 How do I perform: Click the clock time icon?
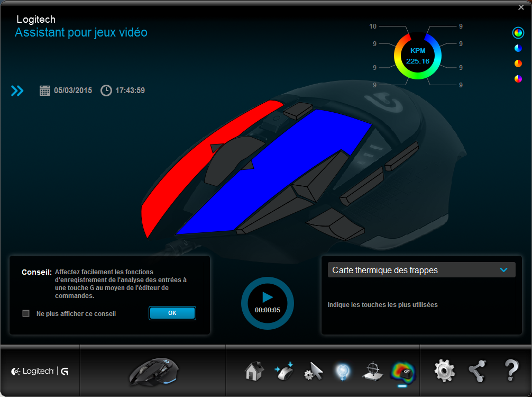pos(106,91)
